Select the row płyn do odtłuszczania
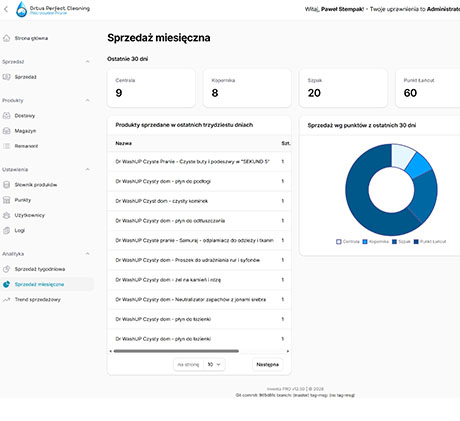This screenshot has height=421, width=460. 199,221
